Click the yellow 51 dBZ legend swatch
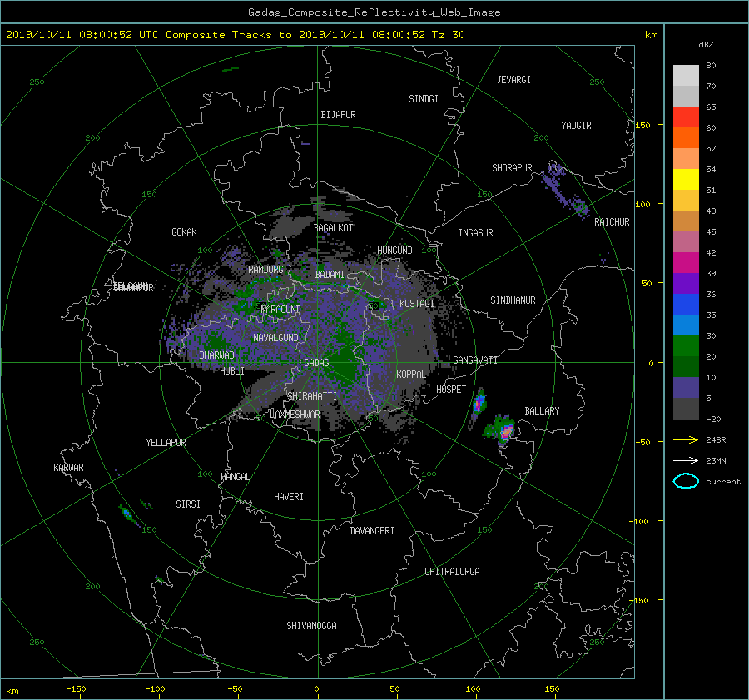The image size is (749, 700). point(686,180)
